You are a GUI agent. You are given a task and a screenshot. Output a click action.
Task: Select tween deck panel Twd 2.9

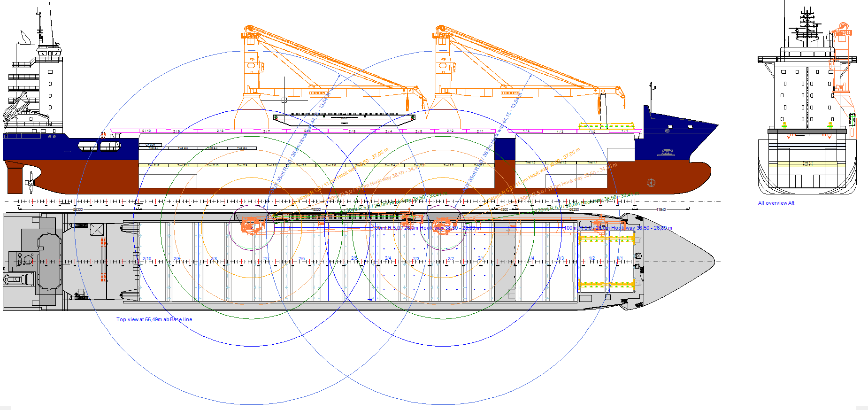click(242, 165)
